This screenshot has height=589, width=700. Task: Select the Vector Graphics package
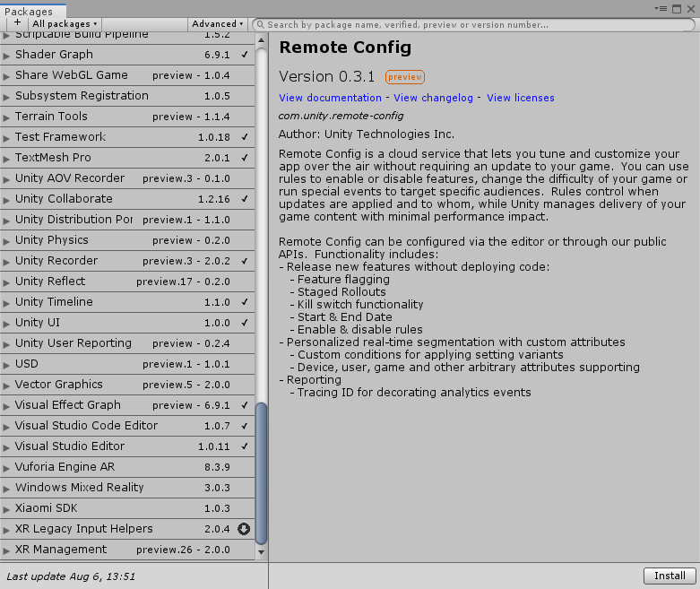pos(127,384)
